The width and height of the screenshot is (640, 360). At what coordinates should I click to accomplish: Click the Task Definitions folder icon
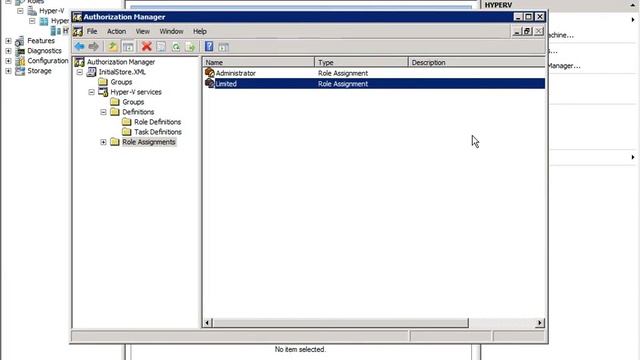pos(127,132)
